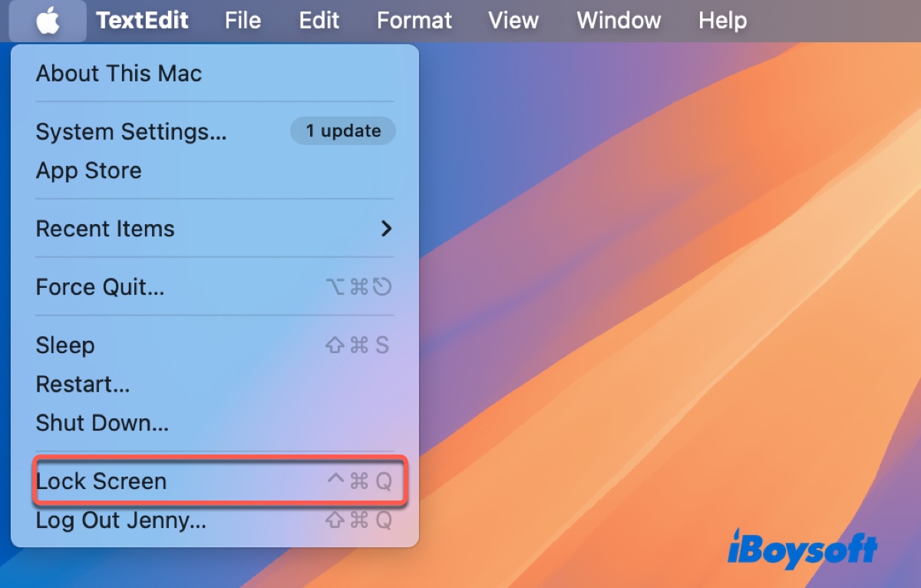
Task: Select Lock Screen menu item
Action: click(x=215, y=481)
